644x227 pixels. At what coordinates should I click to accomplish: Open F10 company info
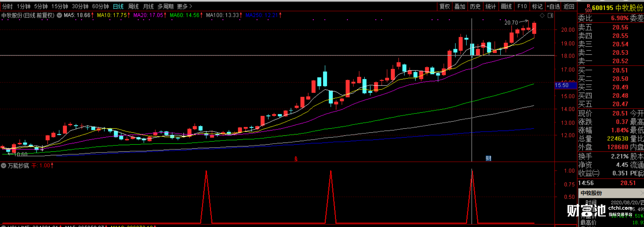coord(522,6)
